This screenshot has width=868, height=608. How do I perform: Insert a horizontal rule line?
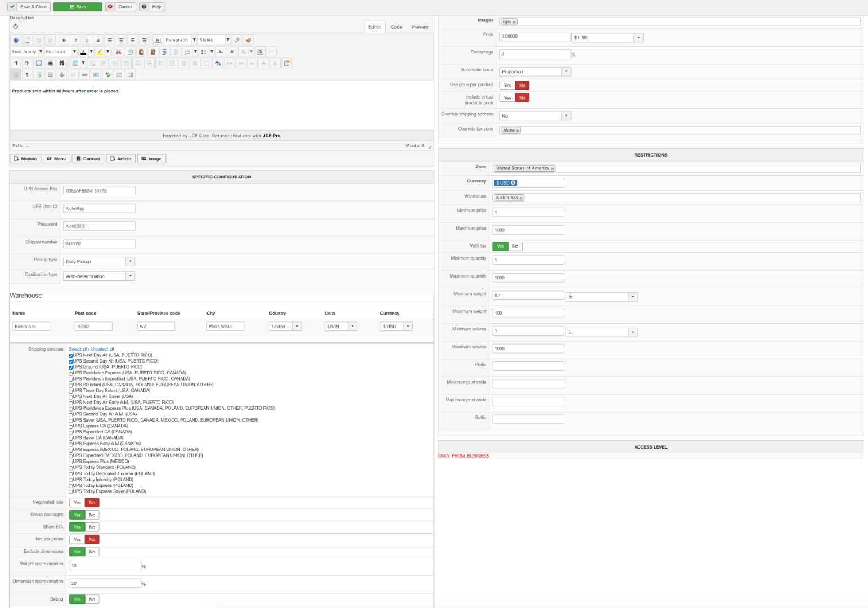271,52
